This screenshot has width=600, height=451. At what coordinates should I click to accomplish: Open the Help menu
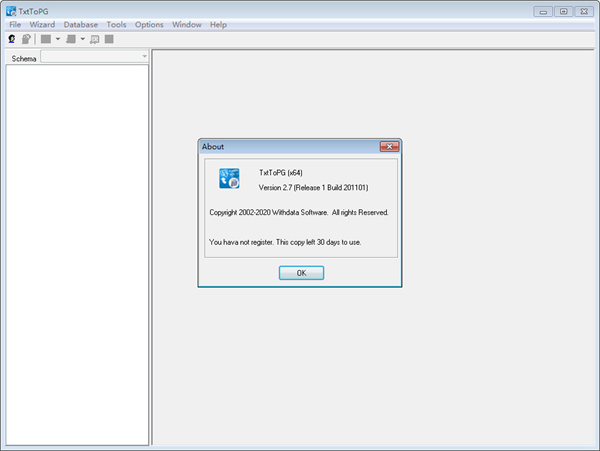(x=218, y=24)
